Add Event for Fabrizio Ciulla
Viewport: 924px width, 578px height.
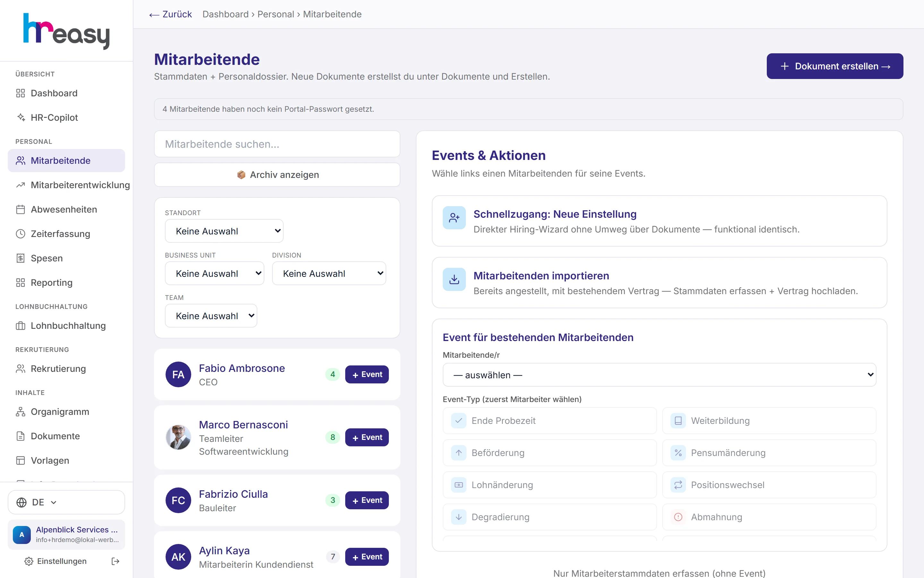pyautogui.click(x=367, y=500)
